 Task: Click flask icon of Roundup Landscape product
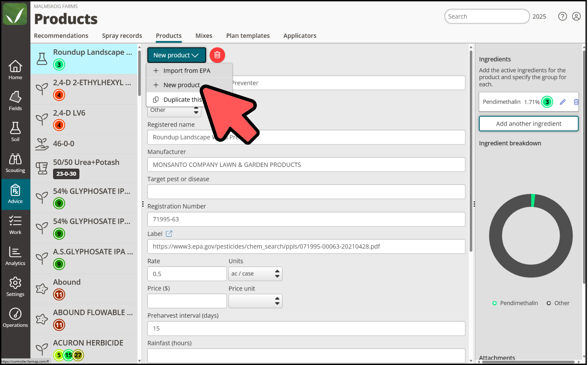click(42, 59)
